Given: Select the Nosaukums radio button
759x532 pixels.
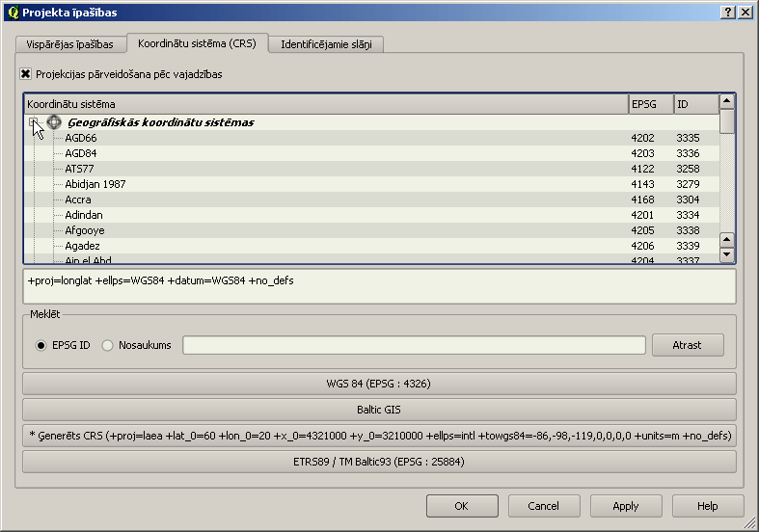Looking at the screenshot, I should (107, 345).
